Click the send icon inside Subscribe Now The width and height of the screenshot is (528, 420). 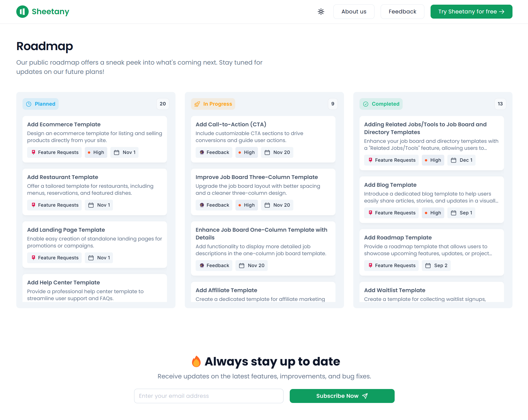tap(365, 396)
